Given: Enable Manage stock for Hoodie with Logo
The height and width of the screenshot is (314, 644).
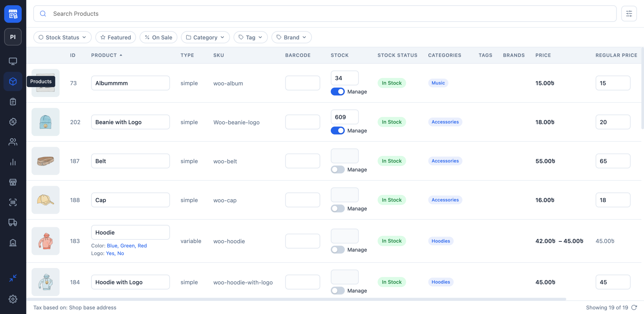Looking at the screenshot, I should coord(338,291).
